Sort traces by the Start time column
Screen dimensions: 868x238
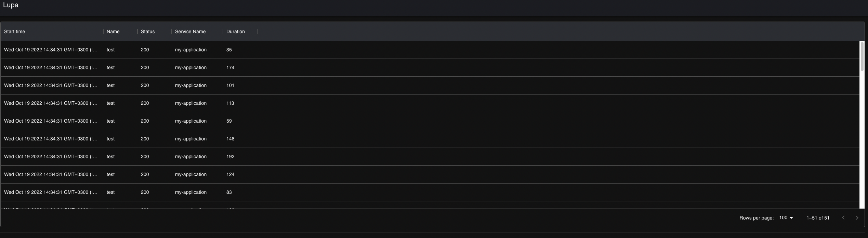tap(14, 32)
